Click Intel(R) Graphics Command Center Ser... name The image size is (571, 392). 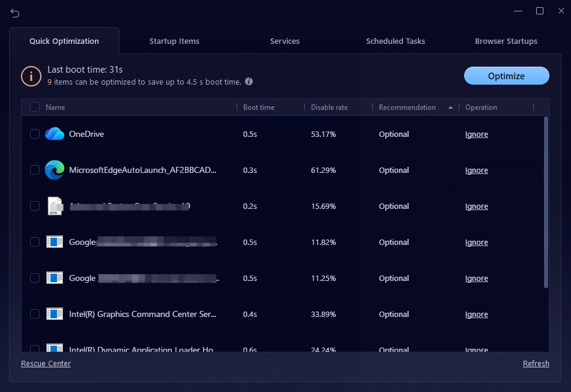pos(142,314)
